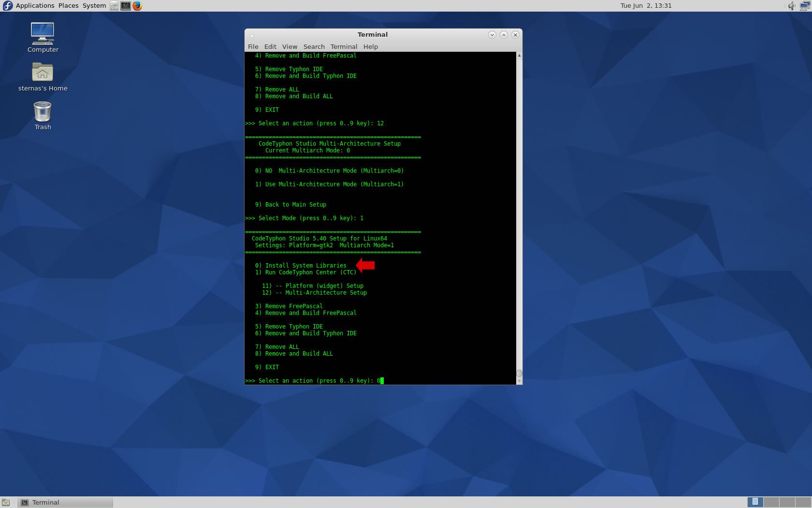
Task: Minimize the Terminal window
Action: pos(492,35)
